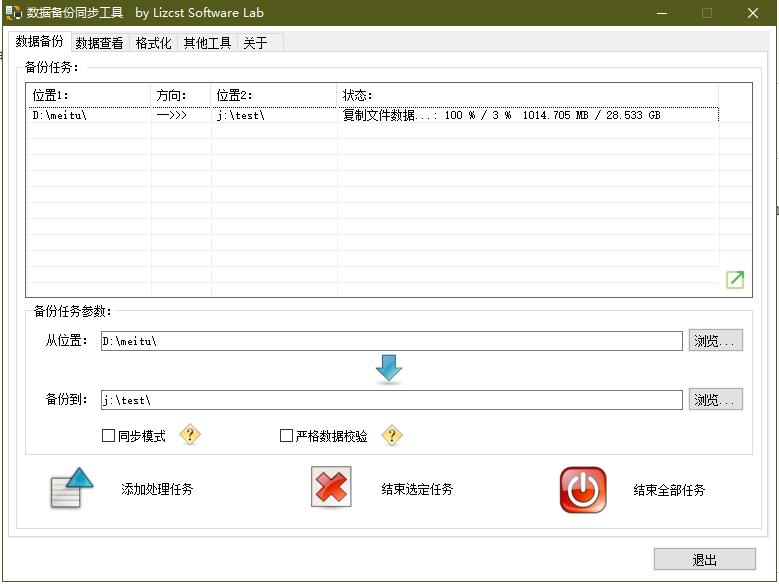The image size is (779, 584).
Task: Click 浏览 button for 备份到
Action: click(715, 399)
